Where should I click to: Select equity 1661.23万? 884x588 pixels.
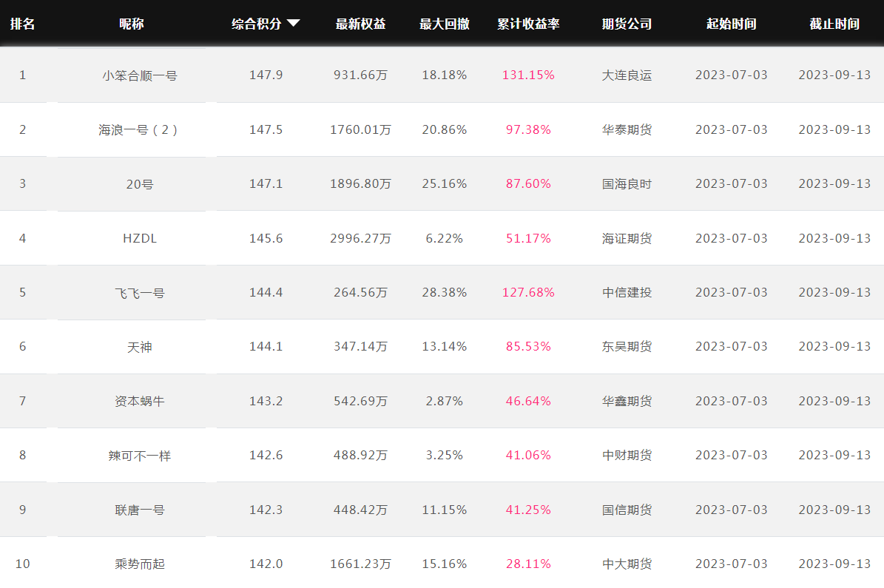click(x=361, y=564)
